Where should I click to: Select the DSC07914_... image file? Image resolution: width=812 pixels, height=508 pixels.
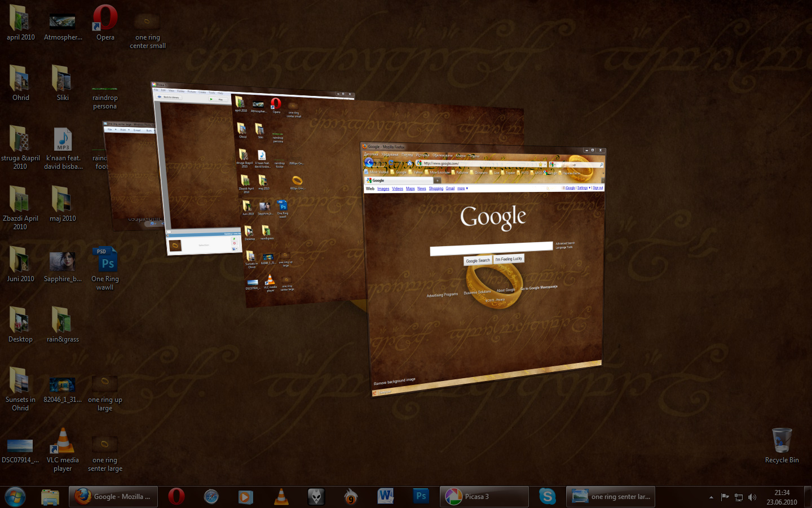20,452
